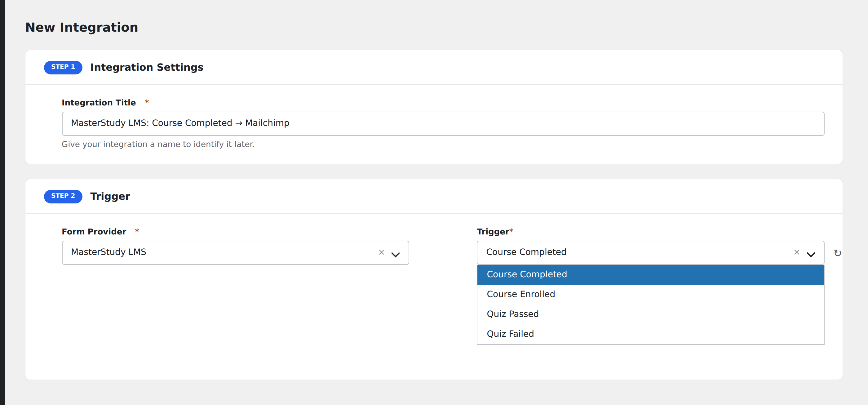
Task: Clear the MasterStudy LMS form provider selection
Action: point(381,252)
